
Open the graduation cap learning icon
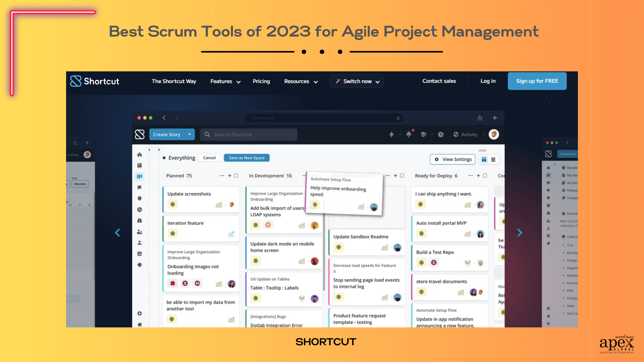423,134
